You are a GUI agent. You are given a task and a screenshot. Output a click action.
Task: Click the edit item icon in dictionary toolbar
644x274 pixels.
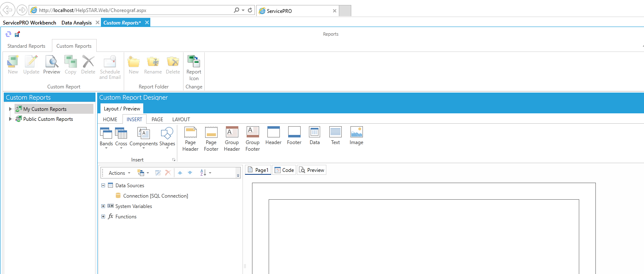pos(158,173)
